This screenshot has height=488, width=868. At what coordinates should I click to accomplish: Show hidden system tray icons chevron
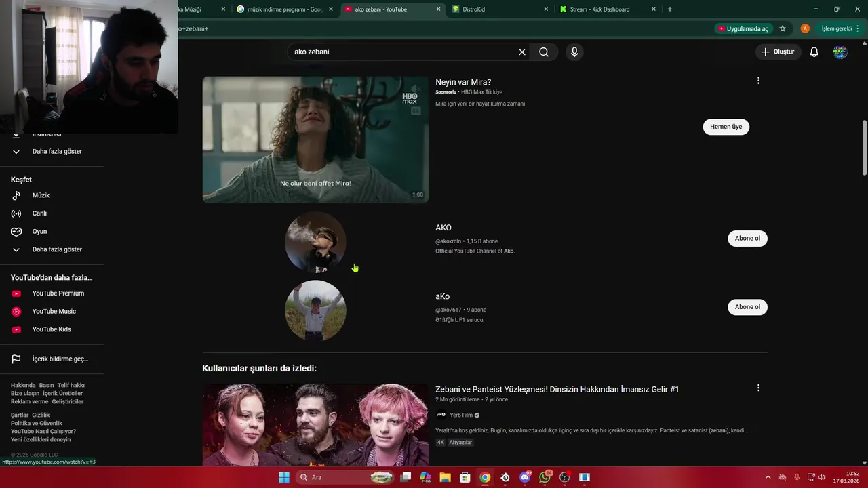pyautogui.click(x=768, y=477)
